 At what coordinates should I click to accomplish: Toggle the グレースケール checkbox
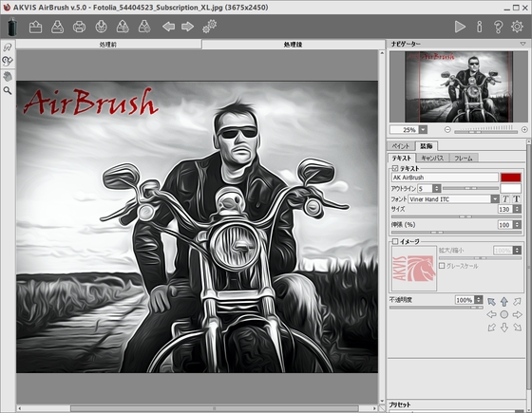click(x=442, y=266)
